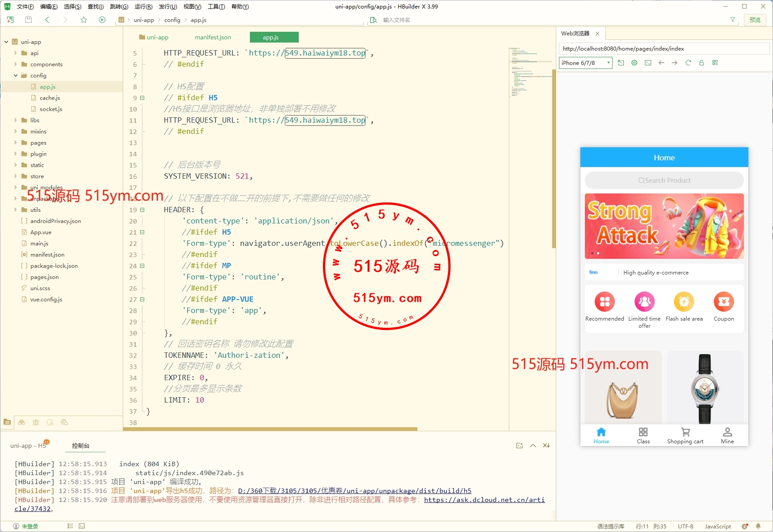Collapse the config folder in project tree
This screenshot has height=532, width=773.
click(x=16, y=75)
